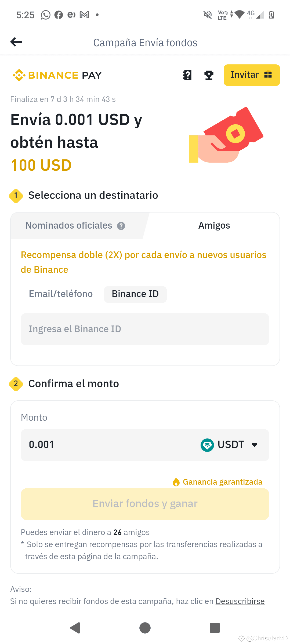Select the Binance ID option
Screen dimensions: 290x644
[135, 294]
